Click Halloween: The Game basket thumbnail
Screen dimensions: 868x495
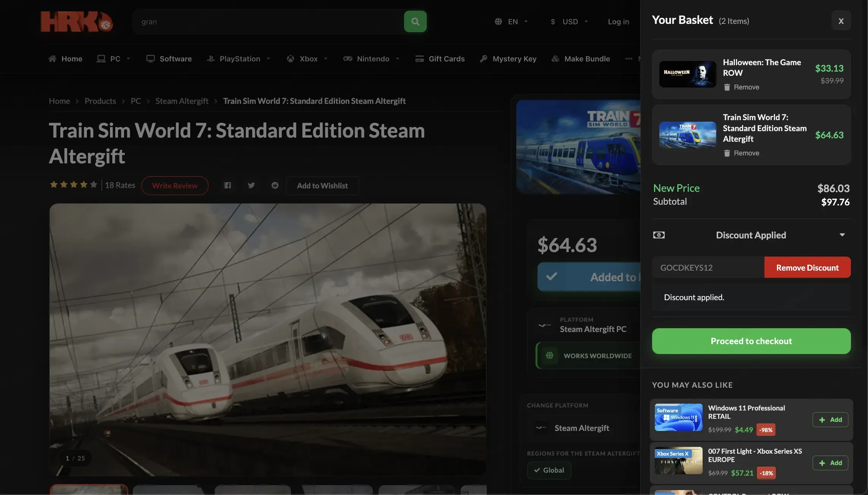(687, 74)
